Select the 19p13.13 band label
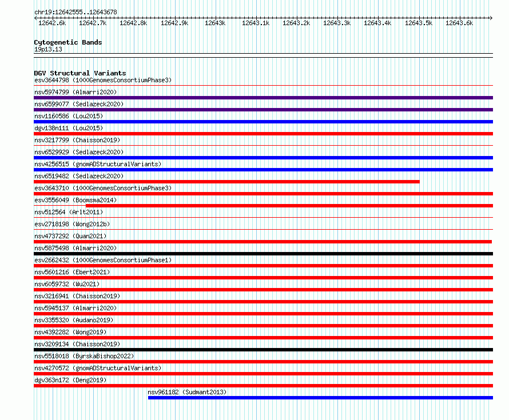Image resolution: width=509 pixels, height=420 pixels. pyautogui.click(x=48, y=49)
